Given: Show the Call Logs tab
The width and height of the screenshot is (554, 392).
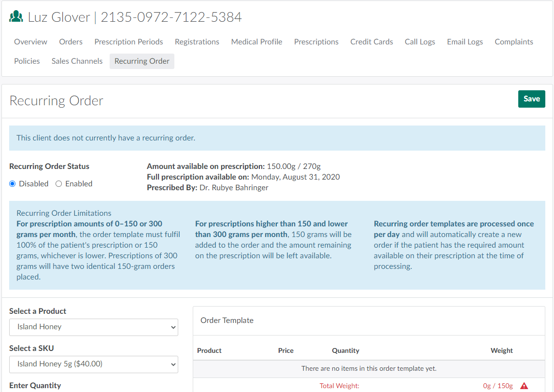Looking at the screenshot, I should click(420, 42).
